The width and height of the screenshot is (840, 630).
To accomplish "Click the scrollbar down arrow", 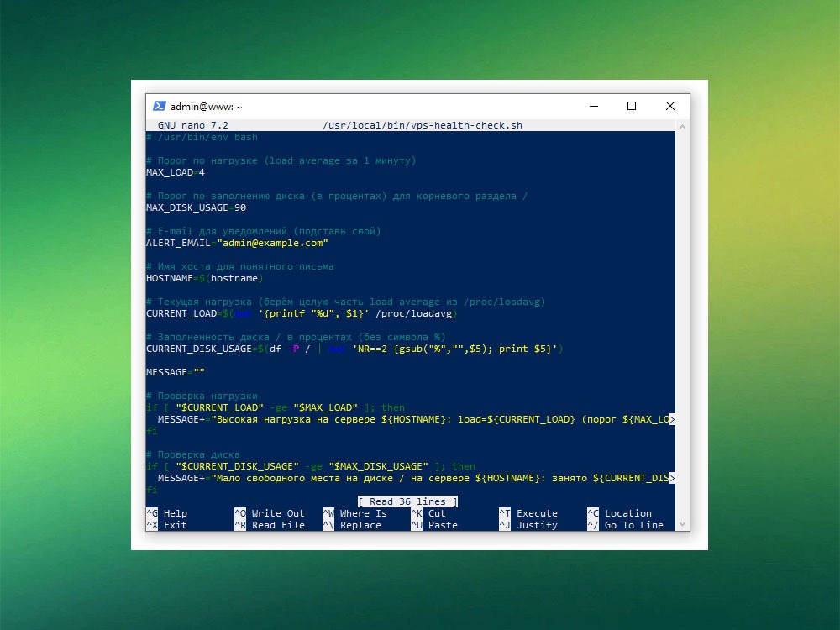I will point(682,525).
